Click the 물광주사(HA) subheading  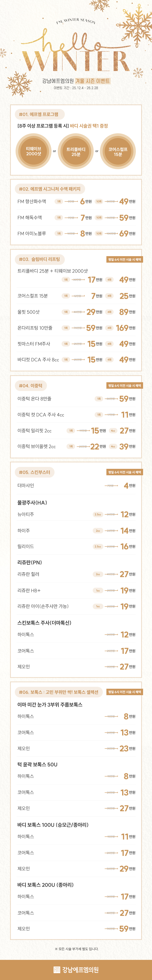(32, 503)
